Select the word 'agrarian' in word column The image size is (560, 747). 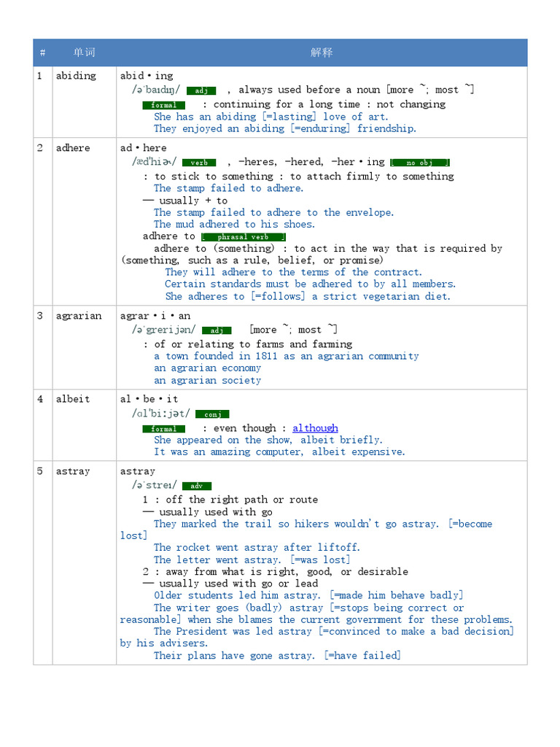pyautogui.click(x=79, y=315)
